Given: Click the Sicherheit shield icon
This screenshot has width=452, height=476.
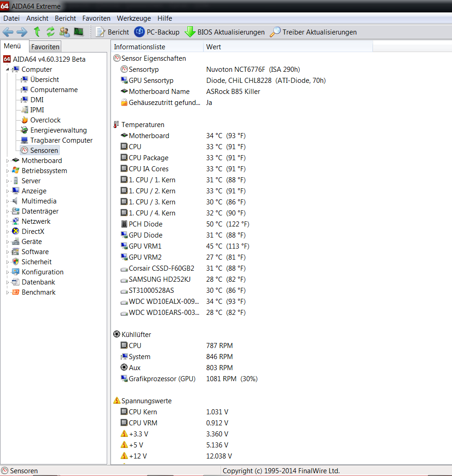Looking at the screenshot, I should click(x=16, y=261).
